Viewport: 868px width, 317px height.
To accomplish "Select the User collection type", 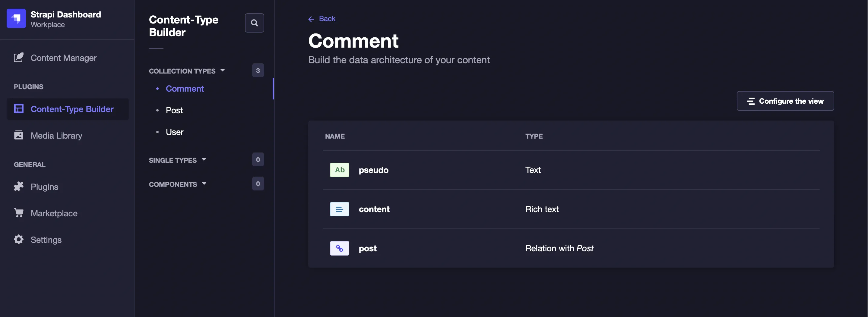I will pyautogui.click(x=175, y=132).
